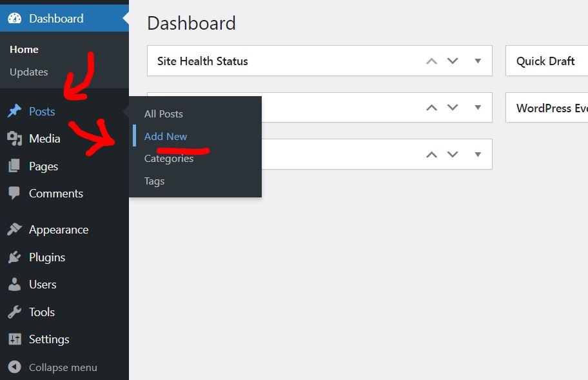The image size is (588, 380).
Task: Click the Dashboard gauge icon
Action: [15, 18]
